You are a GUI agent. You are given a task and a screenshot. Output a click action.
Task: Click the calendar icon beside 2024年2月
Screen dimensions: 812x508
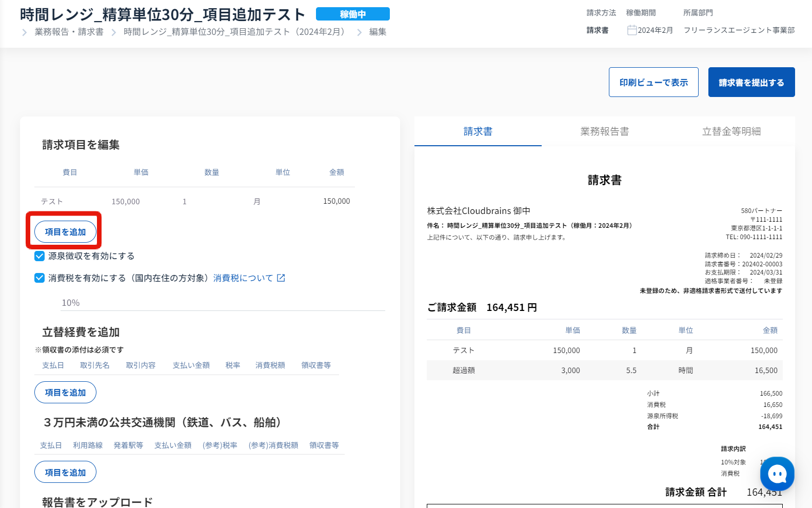[x=631, y=30]
